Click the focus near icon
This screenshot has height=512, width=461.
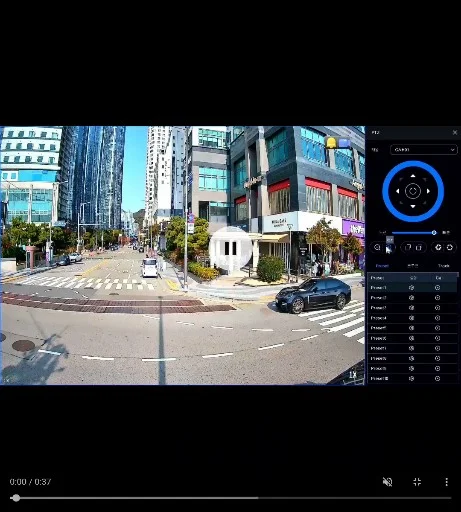coord(408,247)
